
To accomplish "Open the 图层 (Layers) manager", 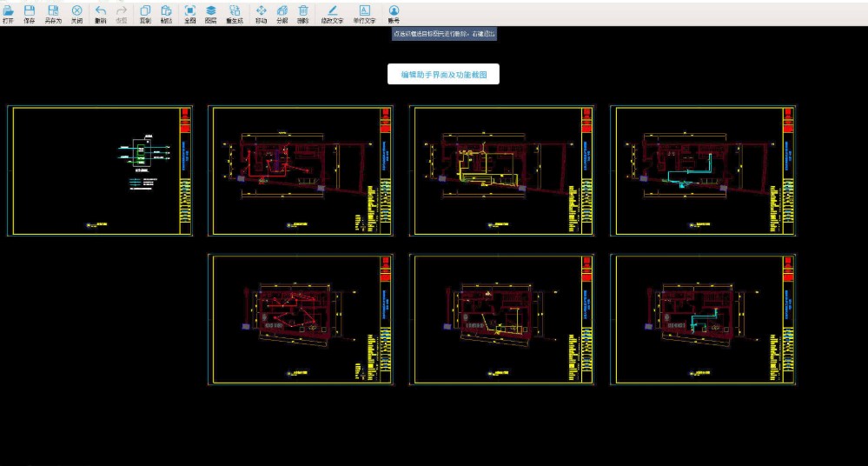I will pos(211,12).
